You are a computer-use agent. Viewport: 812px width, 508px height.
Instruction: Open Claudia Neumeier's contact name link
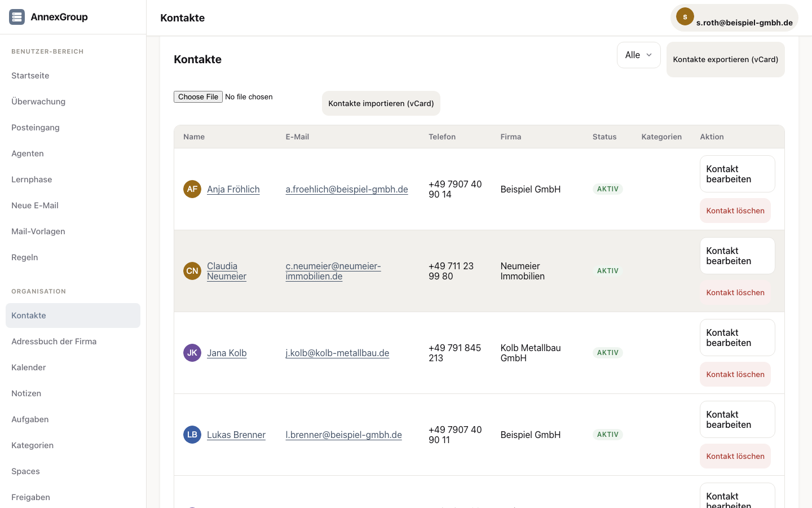click(227, 271)
